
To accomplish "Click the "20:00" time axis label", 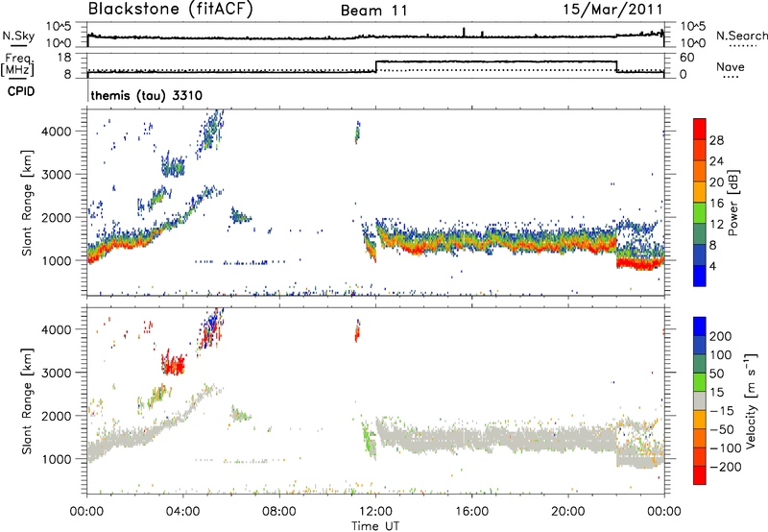I will (x=568, y=512).
